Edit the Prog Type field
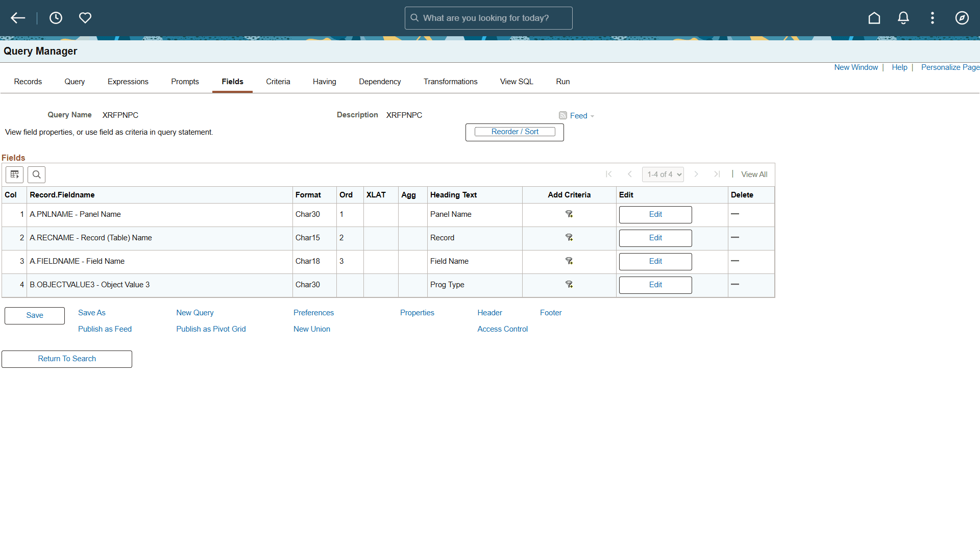This screenshot has height=551, width=980. pos(655,285)
